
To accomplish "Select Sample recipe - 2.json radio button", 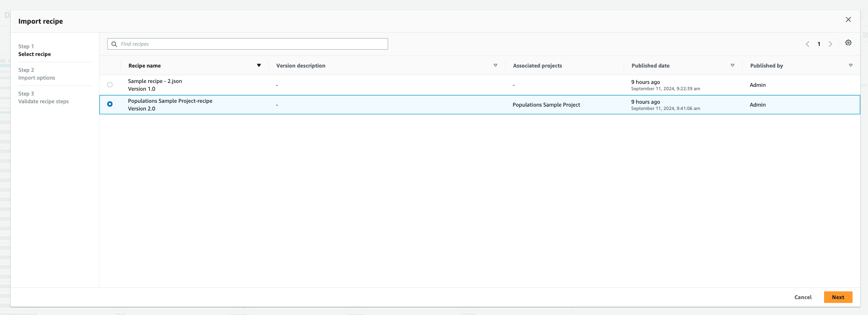I will click(110, 85).
